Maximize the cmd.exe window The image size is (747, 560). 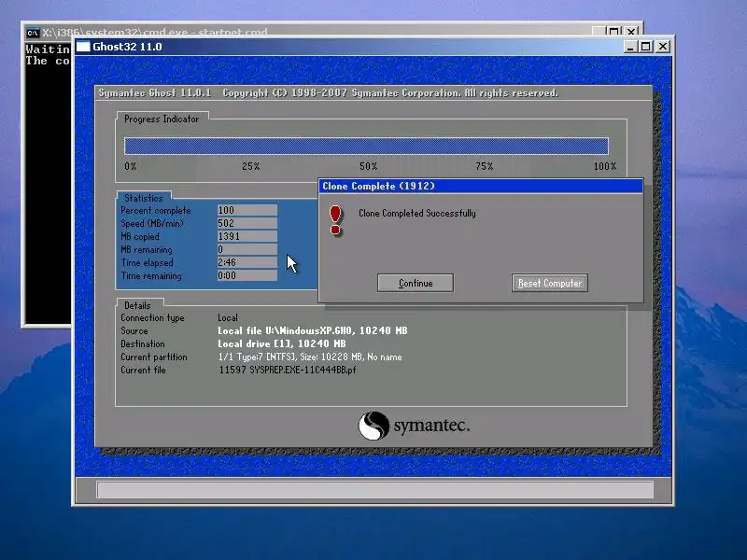click(x=614, y=32)
